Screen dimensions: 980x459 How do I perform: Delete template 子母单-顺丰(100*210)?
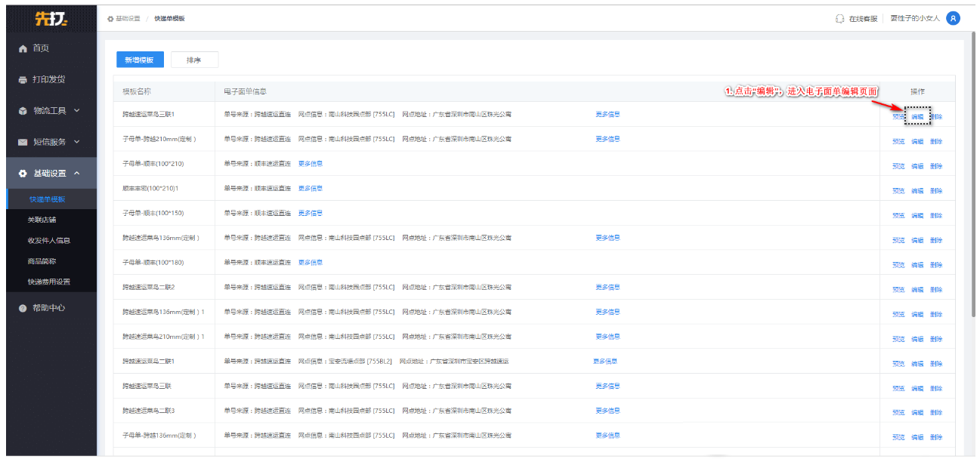tap(936, 166)
